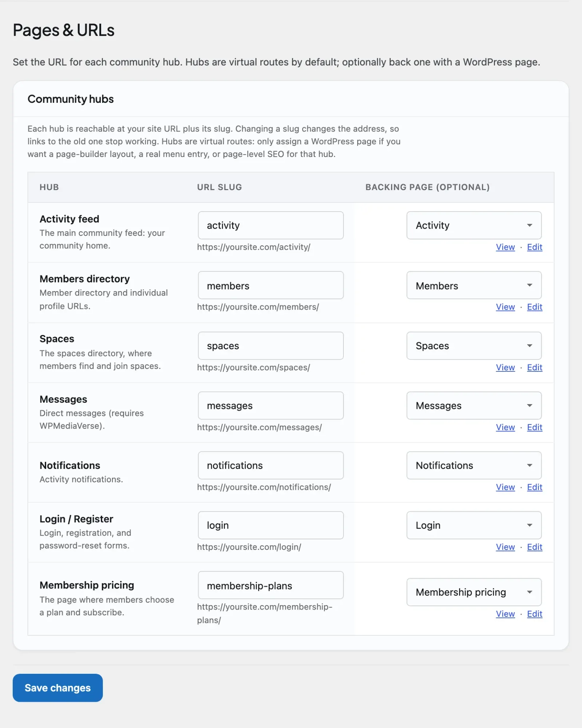Edit the Members directory backing page
This screenshot has height=728, width=582.
pos(535,307)
